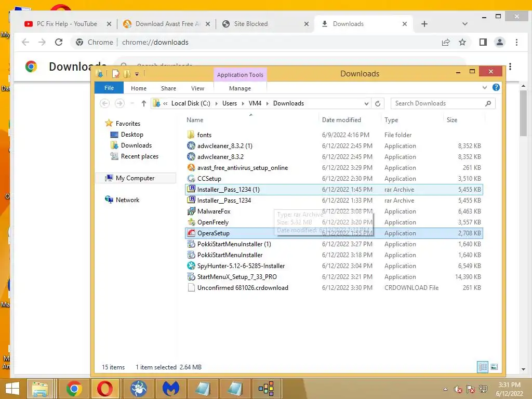Select the MalwareFox application icon
This screenshot has width=532, height=399.
191,211
